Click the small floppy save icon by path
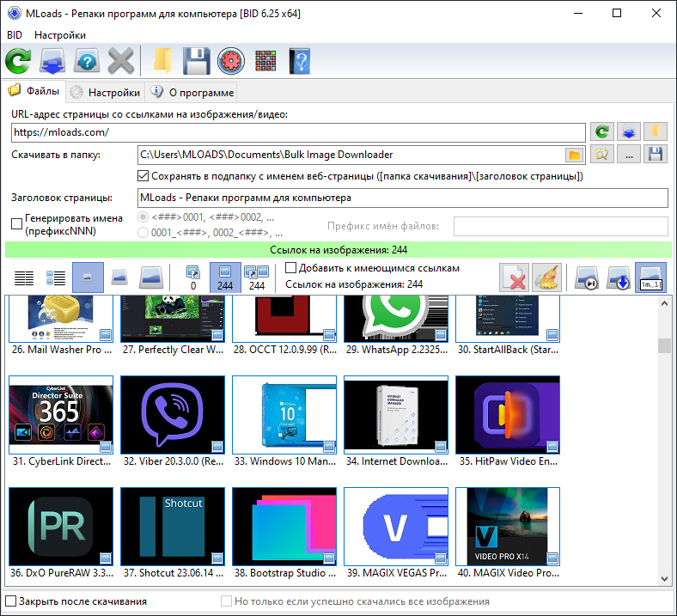 click(656, 154)
